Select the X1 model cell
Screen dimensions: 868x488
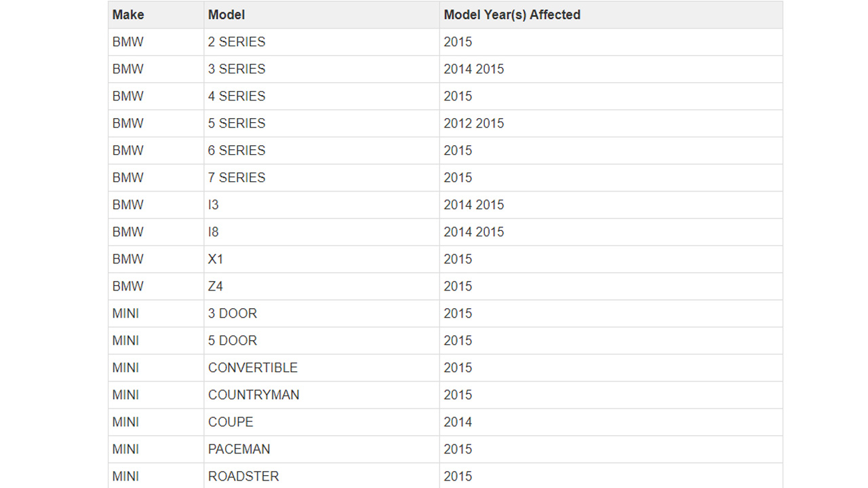(x=216, y=259)
